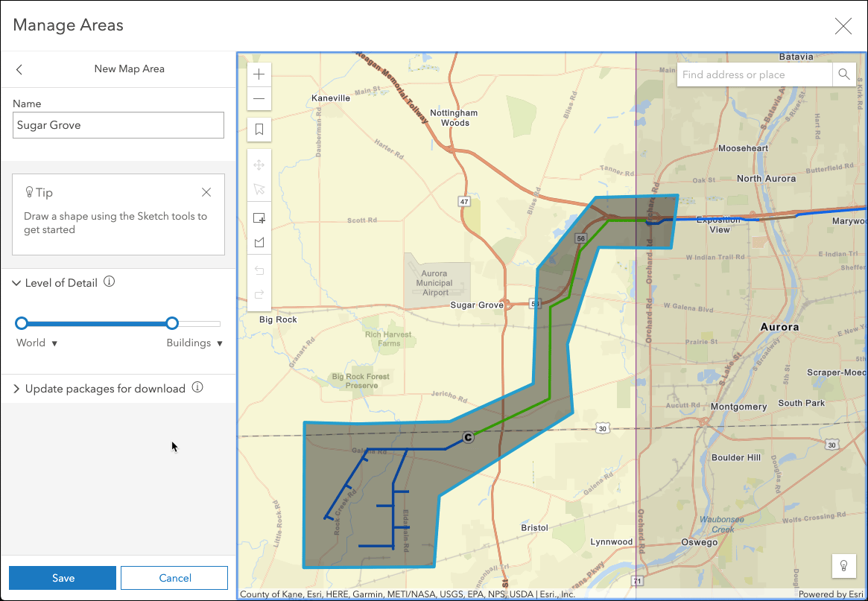The image size is (868, 601).
Task: Open the basemap lightbulb tool
Action: [844, 566]
